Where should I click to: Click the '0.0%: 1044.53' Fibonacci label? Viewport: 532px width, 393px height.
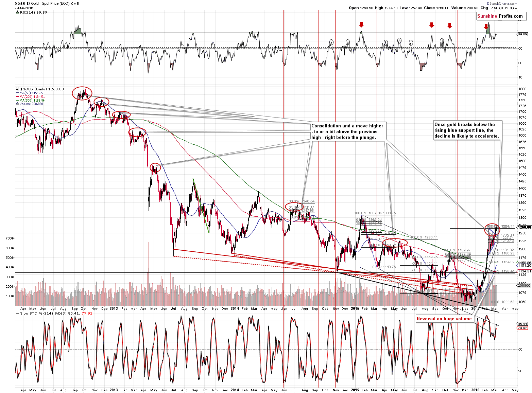click(x=503, y=302)
